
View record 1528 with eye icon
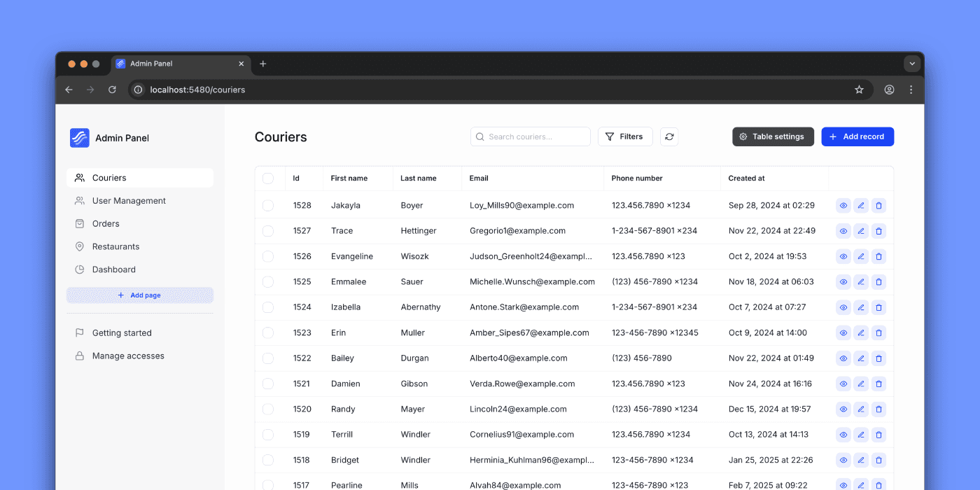(843, 206)
